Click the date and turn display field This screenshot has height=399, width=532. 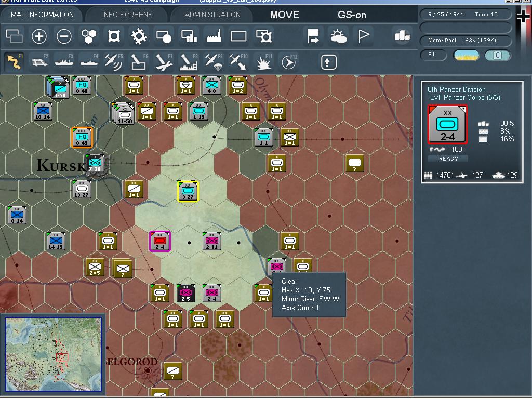click(x=465, y=14)
